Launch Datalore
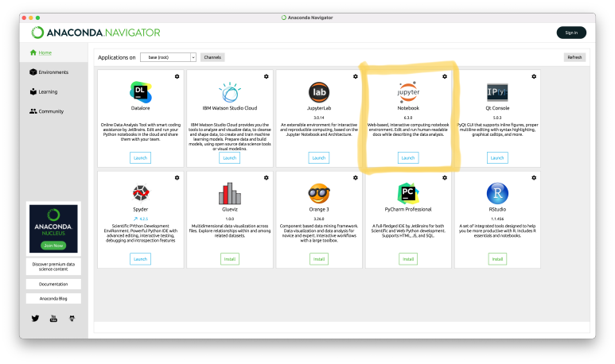The height and width of the screenshot is (364, 615). tap(140, 158)
